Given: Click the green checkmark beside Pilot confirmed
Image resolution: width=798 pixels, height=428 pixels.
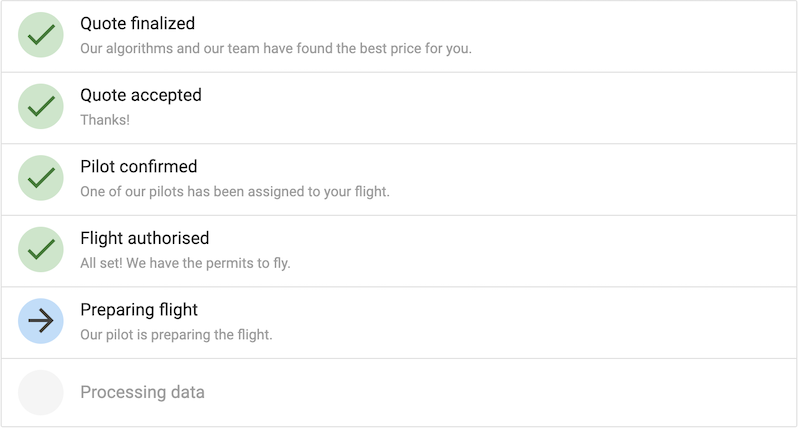Looking at the screenshot, I should (x=41, y=178).
